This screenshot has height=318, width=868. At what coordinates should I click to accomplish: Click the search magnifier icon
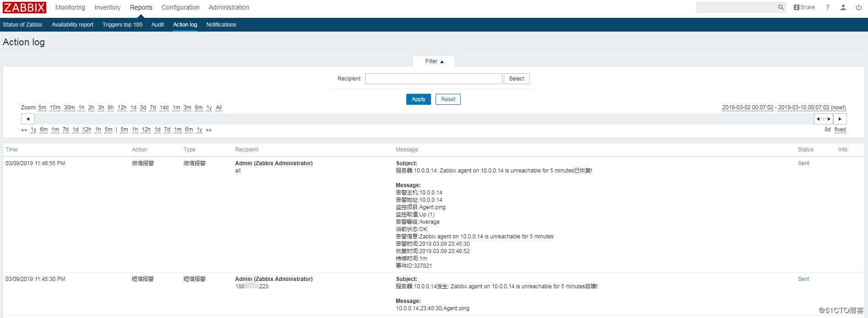781,7
